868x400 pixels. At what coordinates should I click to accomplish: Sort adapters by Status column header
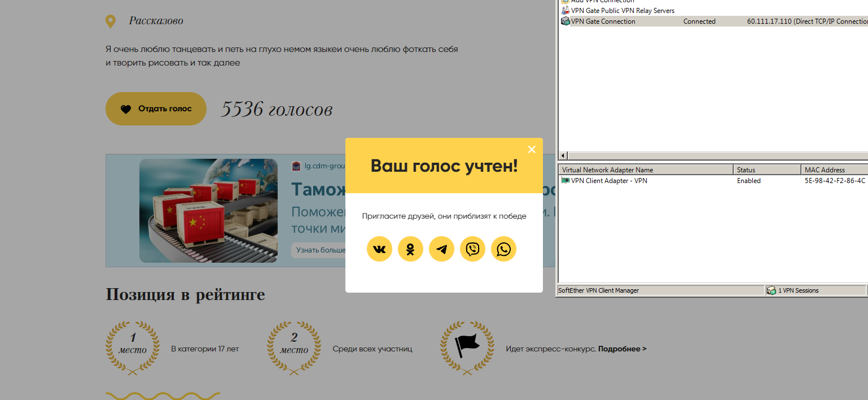[x=767, y=169]
